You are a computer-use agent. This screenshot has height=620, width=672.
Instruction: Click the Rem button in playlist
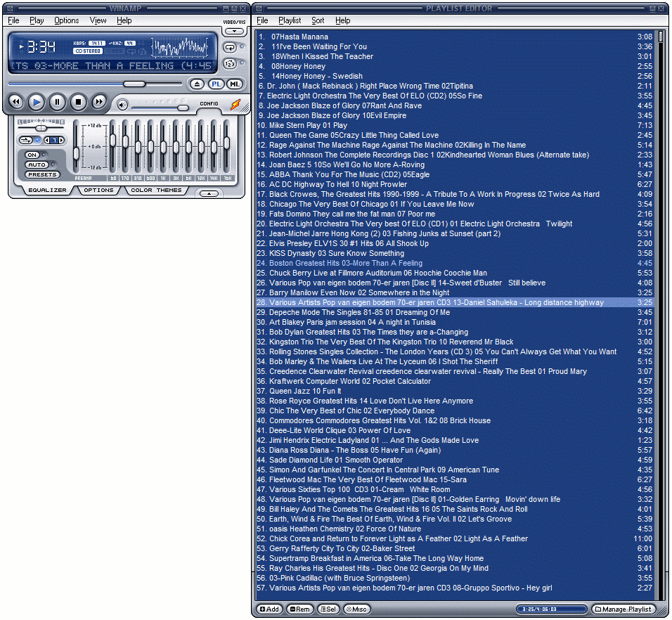click(x=299, y=609)
